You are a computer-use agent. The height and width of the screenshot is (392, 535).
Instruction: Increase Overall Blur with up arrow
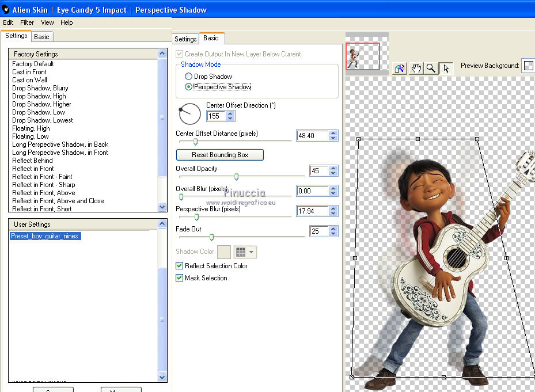(x=333, y=188)
